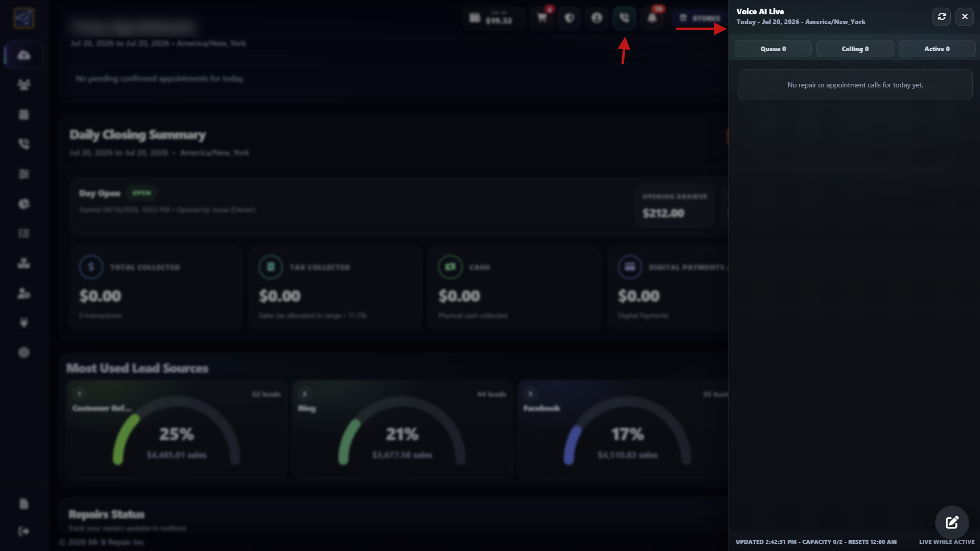Screen dimensions: 980x551
Task: Switch to the Queue 0 tab
Action: (x=773, y=49)
